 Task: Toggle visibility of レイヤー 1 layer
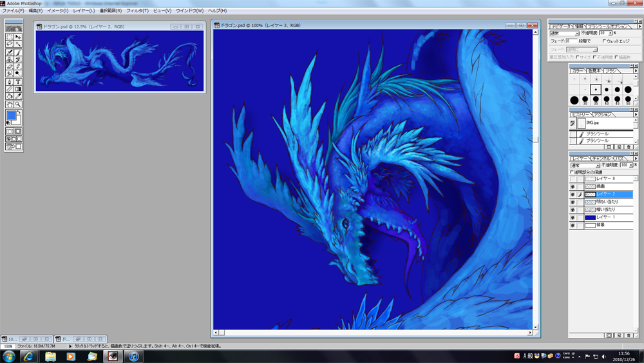(x=573, y=218)
